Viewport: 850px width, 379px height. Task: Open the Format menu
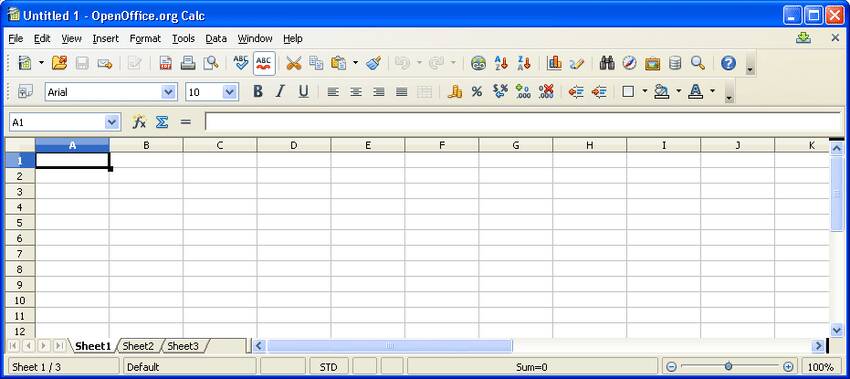(x=145, y=38)
